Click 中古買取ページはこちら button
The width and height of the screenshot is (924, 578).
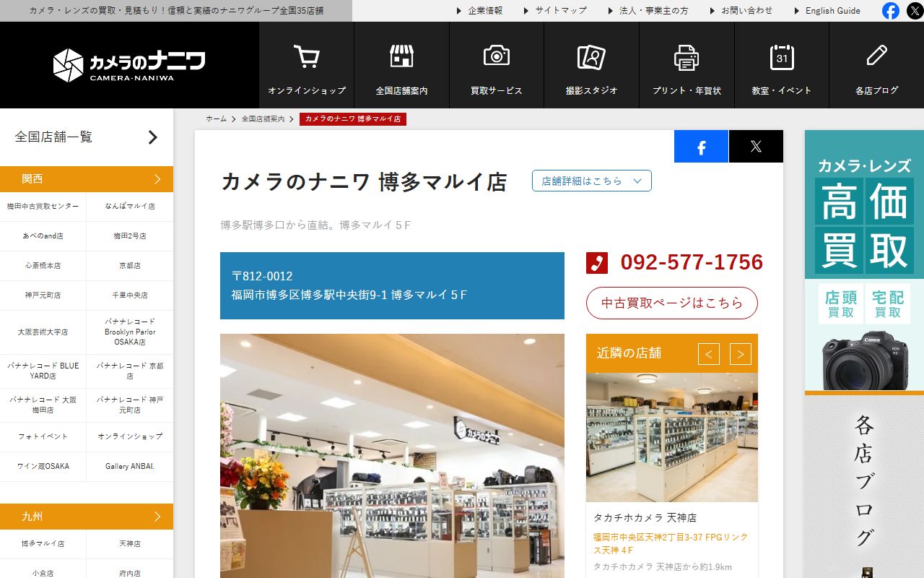[672, 303]
